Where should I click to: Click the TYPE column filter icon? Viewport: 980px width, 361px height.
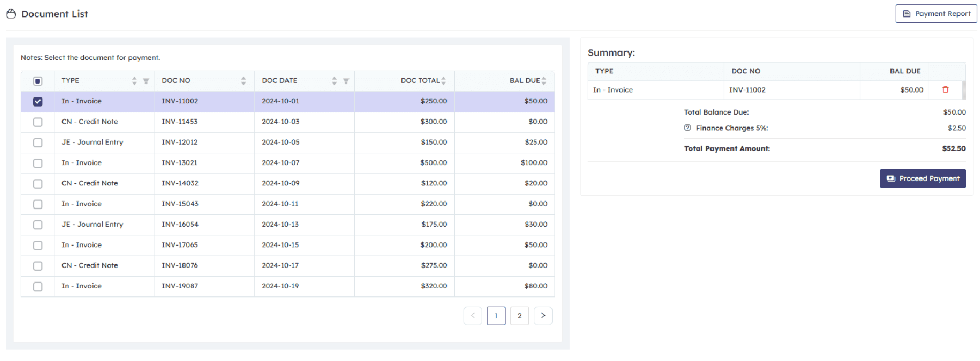pyautogui.click(x=146, y=81)
